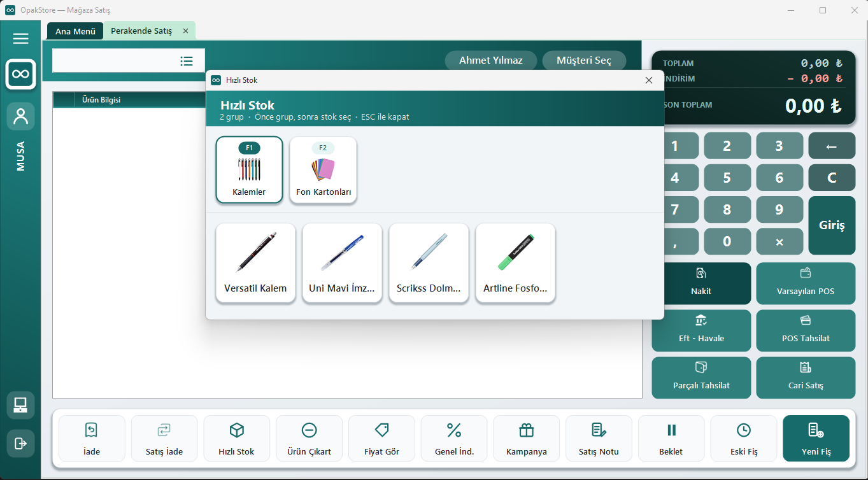Click the Ürün Bilgisi column header
This screenshot has width=868, height=480.
[x=101, y=100]
